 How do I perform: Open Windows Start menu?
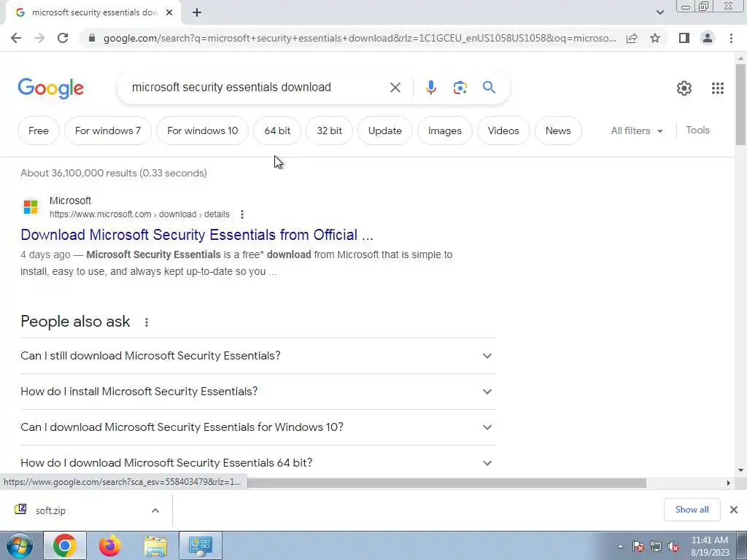pos(19,545)
